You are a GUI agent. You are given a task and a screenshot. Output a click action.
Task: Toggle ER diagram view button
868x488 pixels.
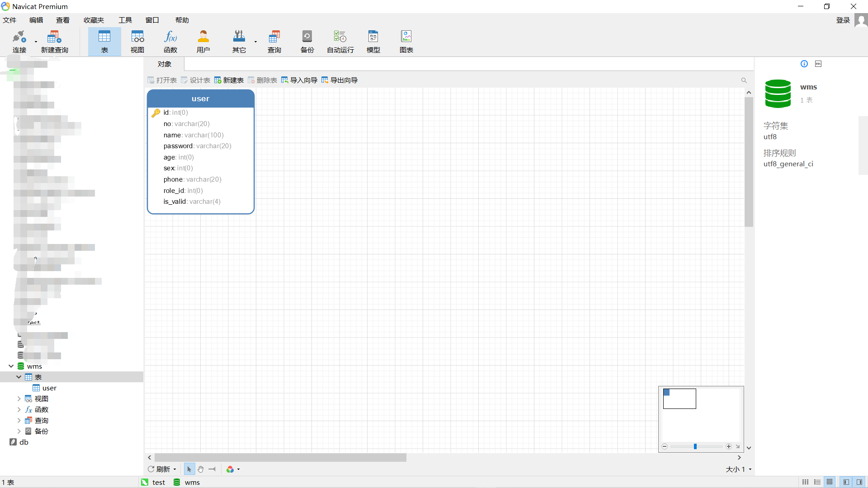830,482
